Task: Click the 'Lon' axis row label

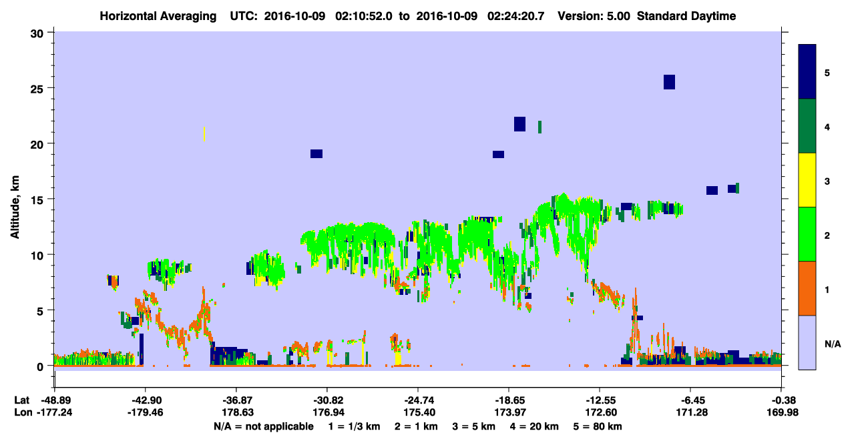Action: (22, 412)
